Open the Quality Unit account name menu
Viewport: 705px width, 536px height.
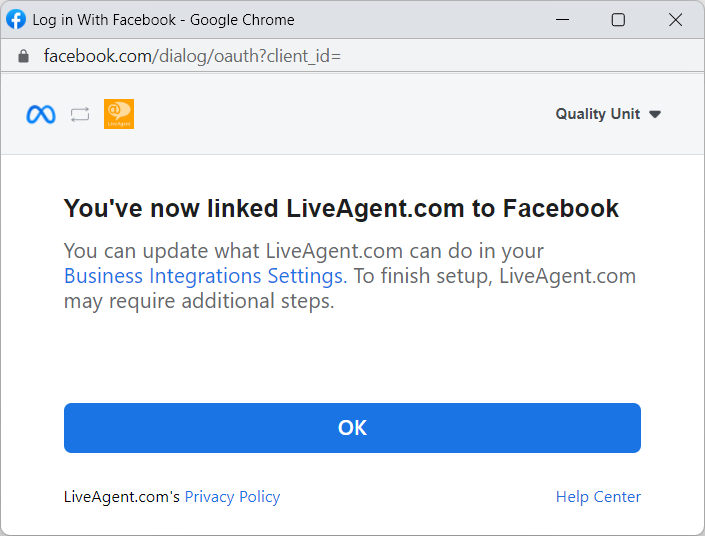click(597, 114)
